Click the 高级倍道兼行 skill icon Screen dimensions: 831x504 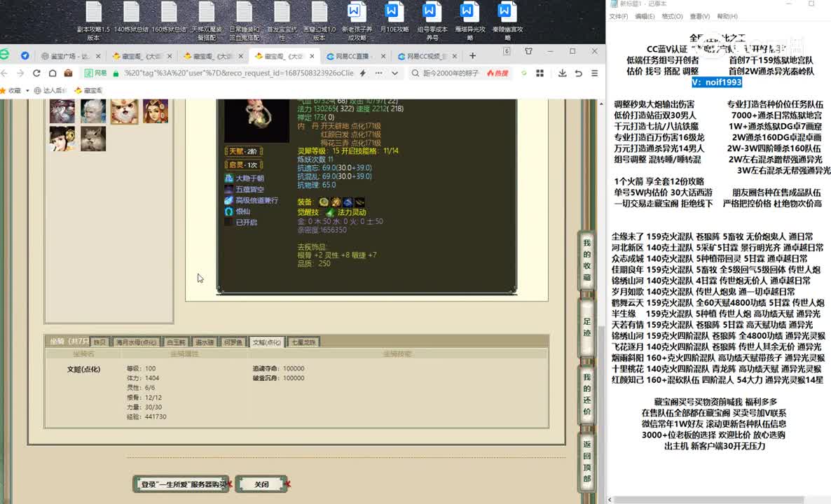tap(228, 200)
